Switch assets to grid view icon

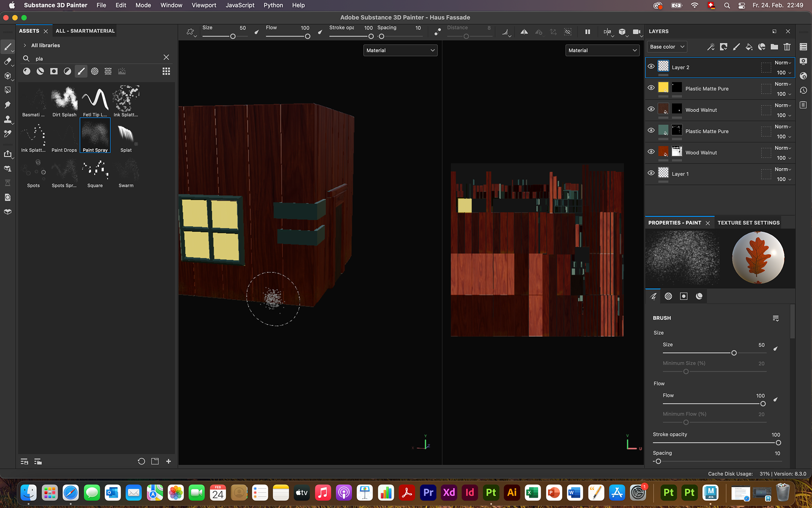[x=166, y=71]
